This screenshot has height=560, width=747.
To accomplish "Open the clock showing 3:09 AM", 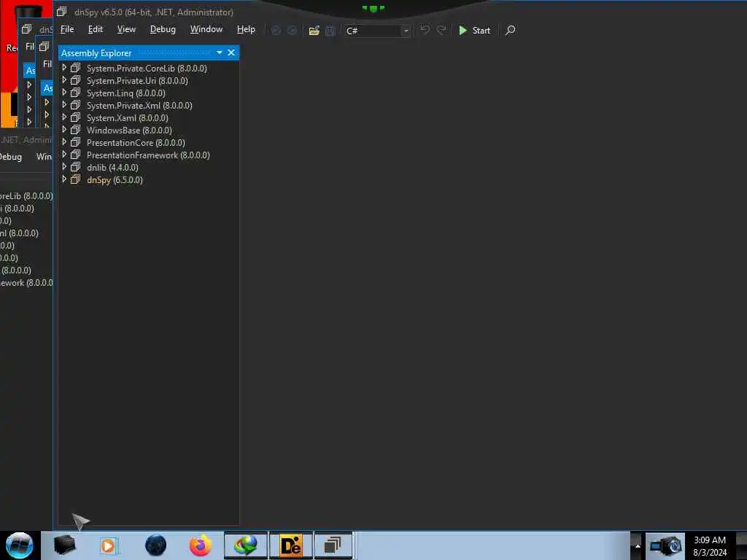I will point(710,545).
